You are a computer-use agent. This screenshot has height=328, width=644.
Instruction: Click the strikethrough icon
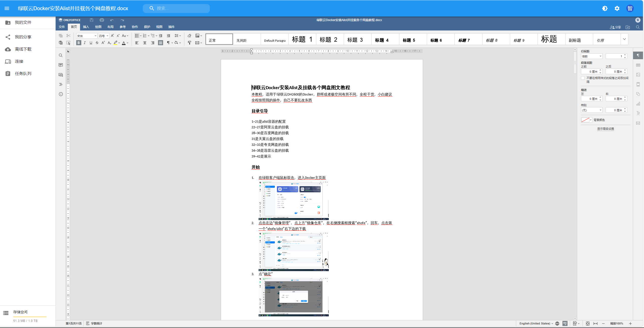(x=97, y=43)
